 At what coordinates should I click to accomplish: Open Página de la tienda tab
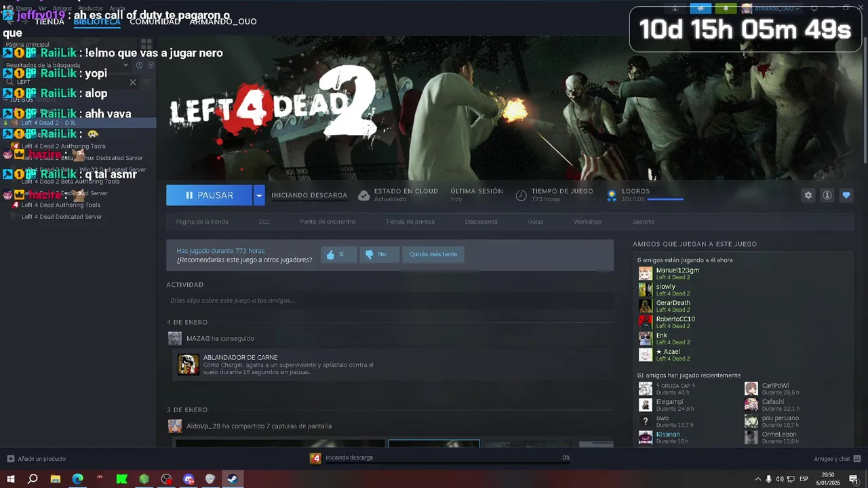coord(202,222)
